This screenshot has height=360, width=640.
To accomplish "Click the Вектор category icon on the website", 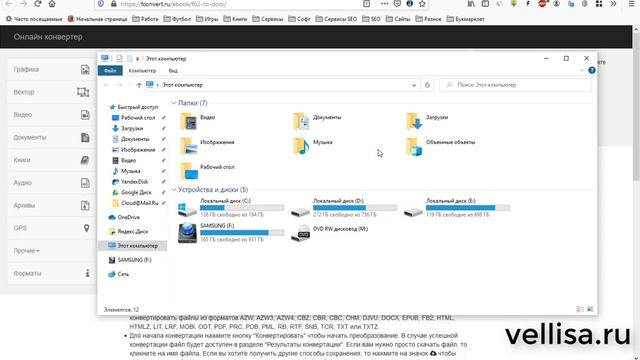I will pyautogui.click(x=83, y=92).
